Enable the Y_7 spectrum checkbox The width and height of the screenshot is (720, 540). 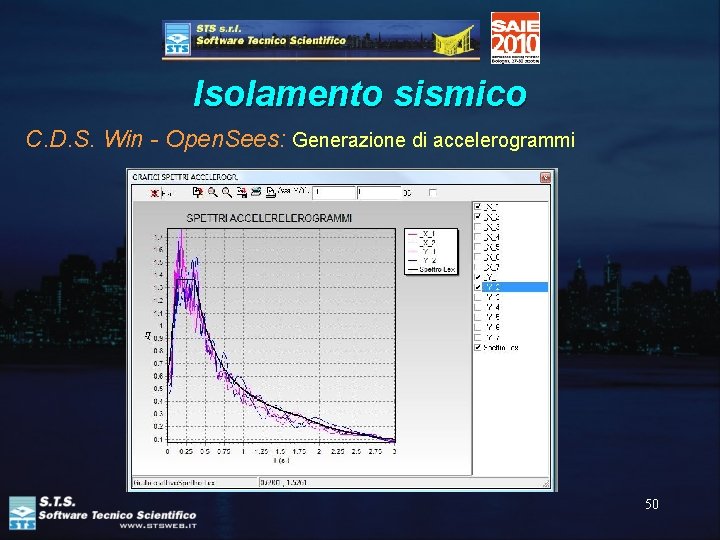(x=478, y=338)
